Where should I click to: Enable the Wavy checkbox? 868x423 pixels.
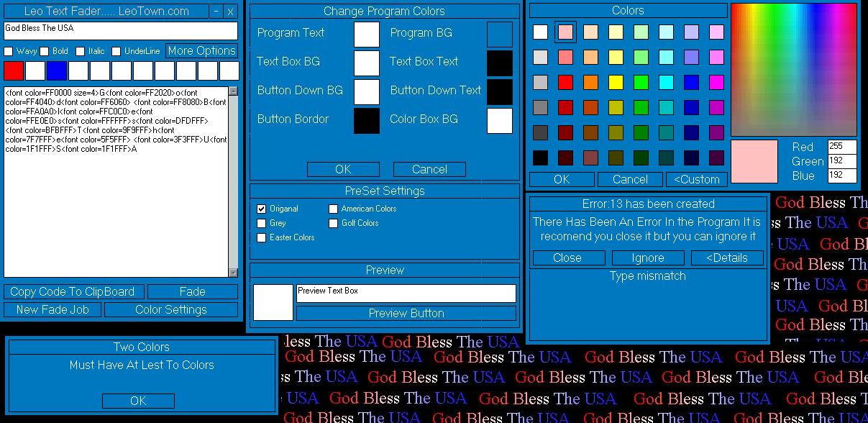(9, 52)
